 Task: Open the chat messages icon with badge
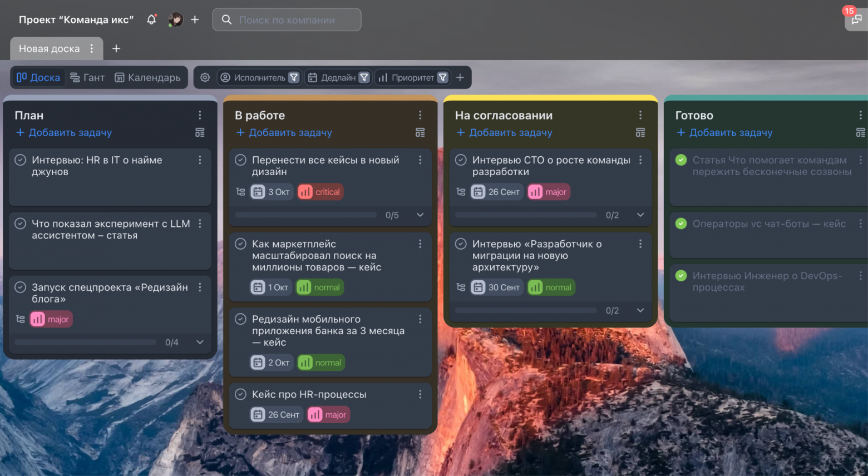tap(856, 19)
